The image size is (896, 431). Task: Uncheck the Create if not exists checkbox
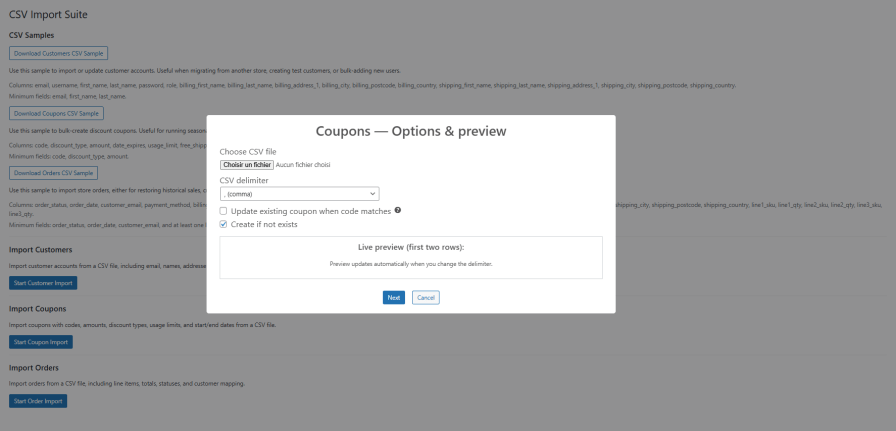224,225
